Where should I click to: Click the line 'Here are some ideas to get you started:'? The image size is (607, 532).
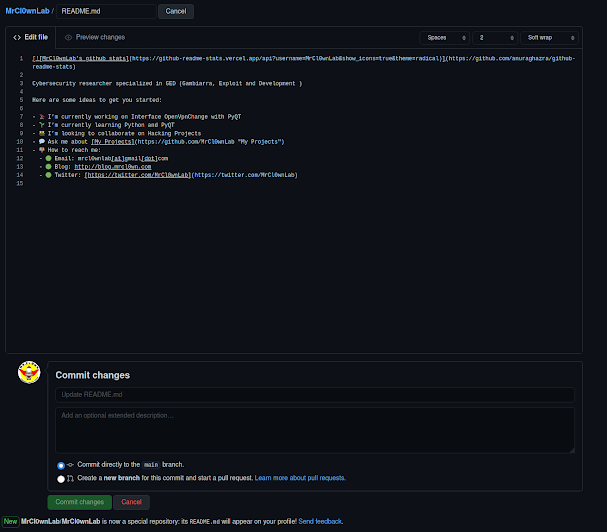pos(97,100)
